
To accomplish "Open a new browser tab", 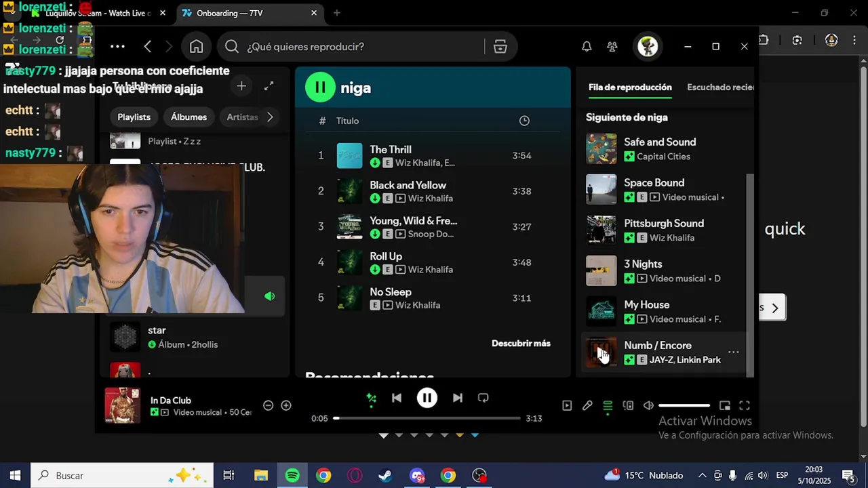I will (x=337, y=13).
